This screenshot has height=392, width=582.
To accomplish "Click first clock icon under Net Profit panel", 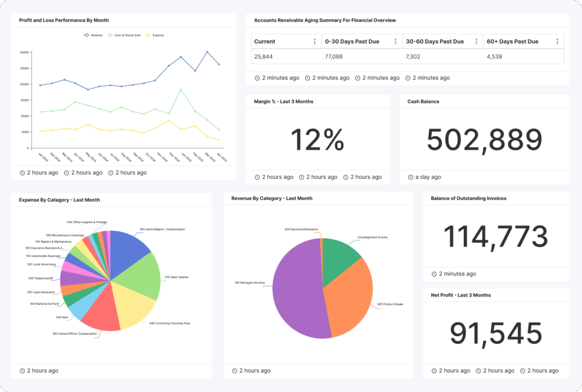I will tap(435, 370).
